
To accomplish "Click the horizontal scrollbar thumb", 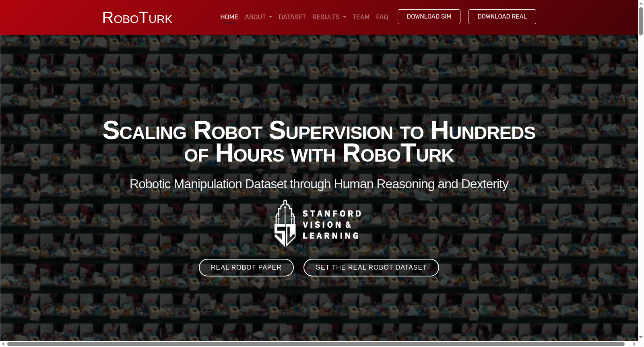I will point(316,344).
